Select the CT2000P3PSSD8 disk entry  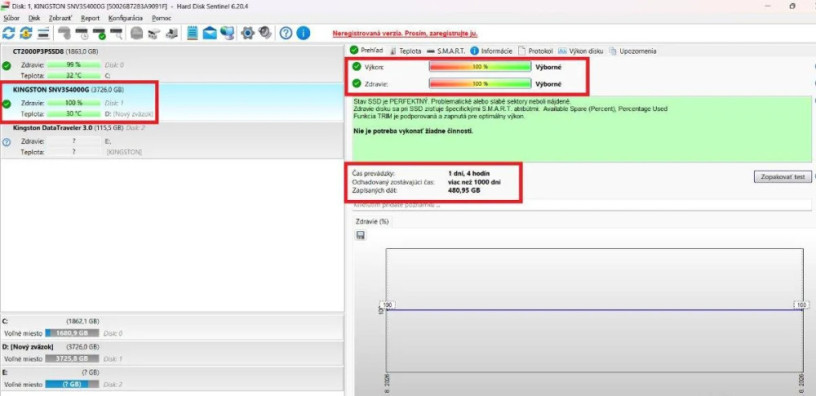[x=172, y=63]
